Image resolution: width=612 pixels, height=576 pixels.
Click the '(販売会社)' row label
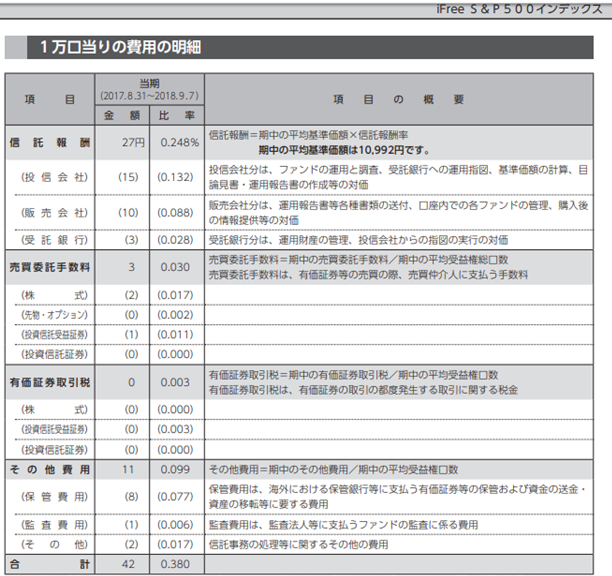[54, 213]
